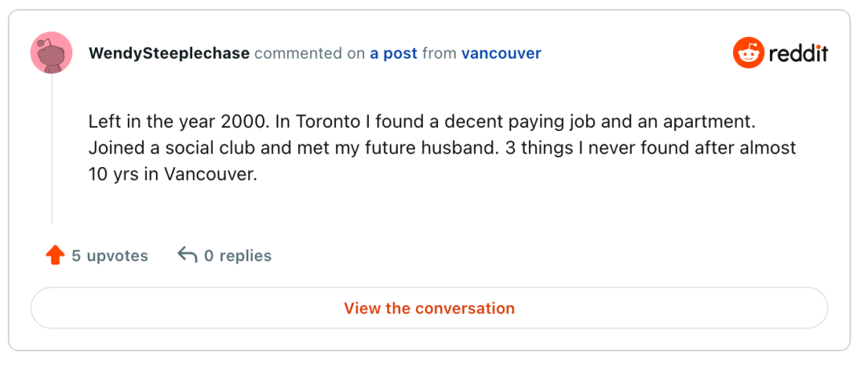Click the word 'from' in header
Image resolution: width=868 pixels, height=367 pixels.
click(439, 54)
